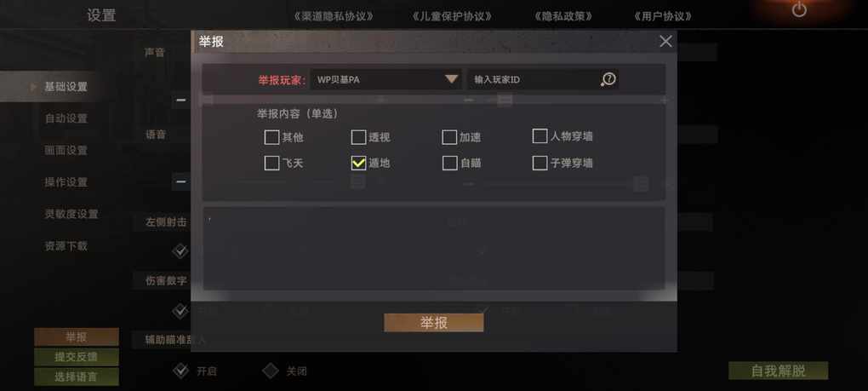Check the 其他 report option
The image size is (868, 391).
(x=271, y=137)
